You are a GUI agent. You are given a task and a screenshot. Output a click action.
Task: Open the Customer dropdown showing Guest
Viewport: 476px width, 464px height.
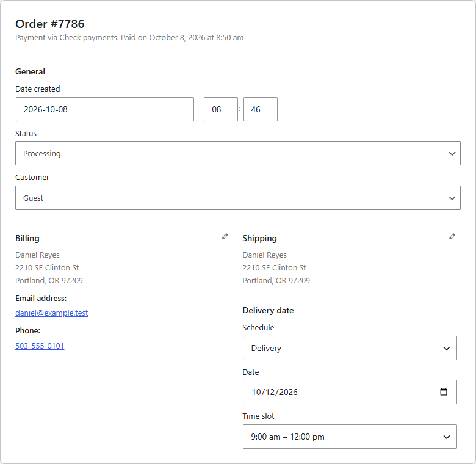pyautogui.click(x=238, y=198)
